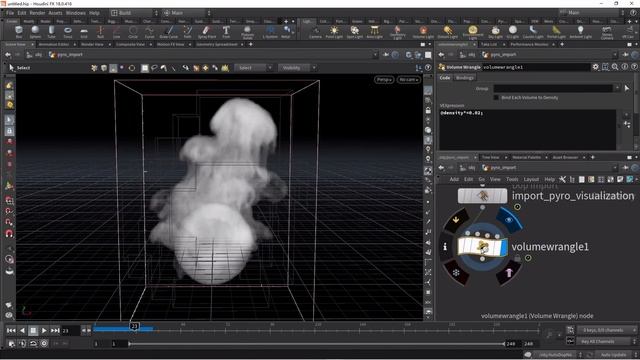Open Key All Channels dropdown

pyautogui.click(x=606, y=341)
